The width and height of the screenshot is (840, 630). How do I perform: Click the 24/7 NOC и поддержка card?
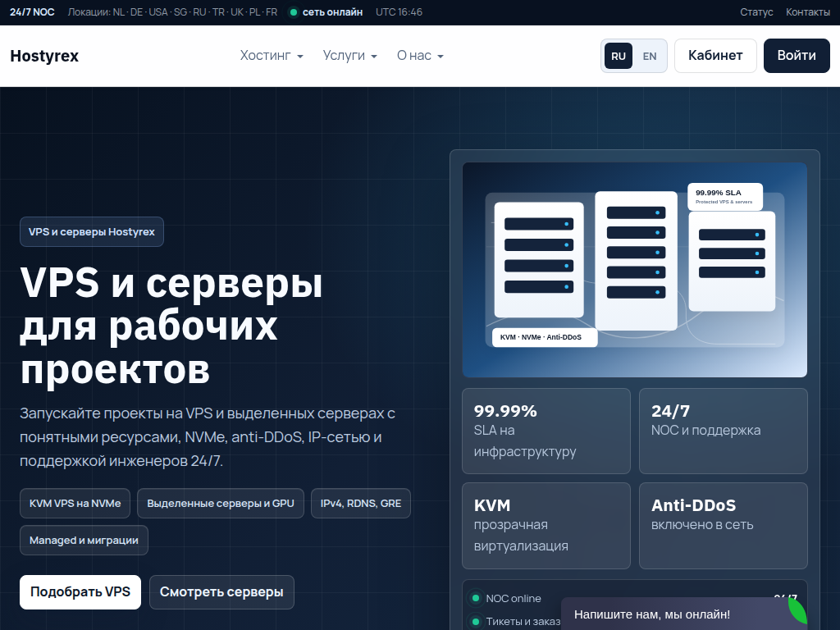[x=724, y=431]
